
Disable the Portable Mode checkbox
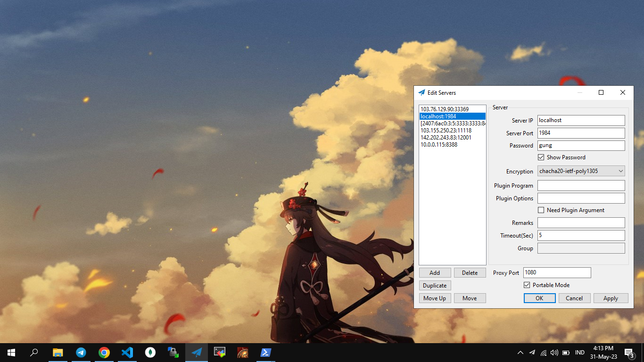[x=527, y=285]
